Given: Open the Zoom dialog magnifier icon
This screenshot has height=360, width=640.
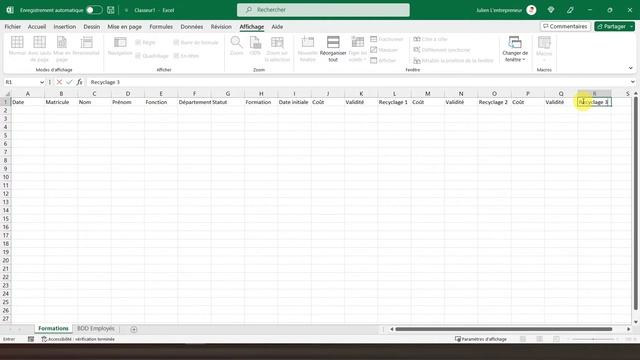Looking at the screenshot, I should pyautogui.click(x=236, y=42).
